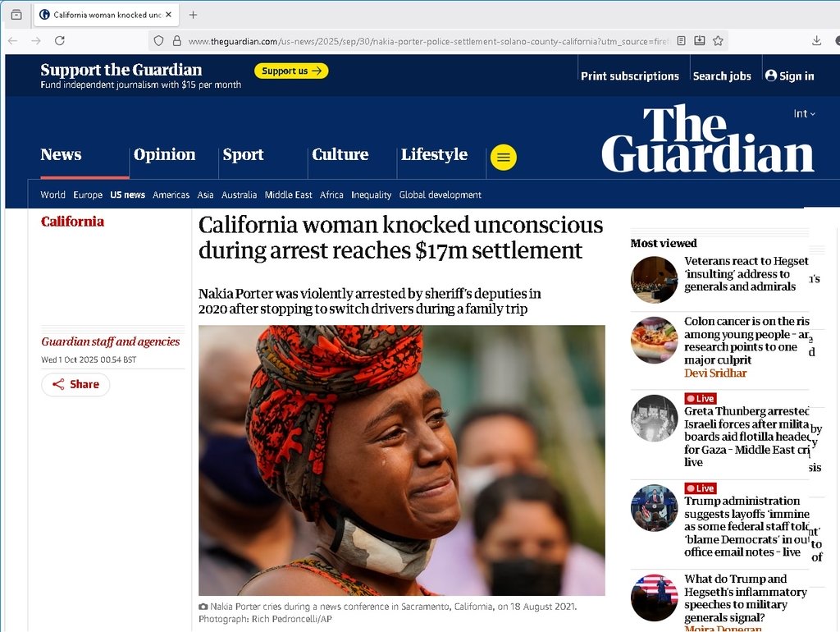Viewport: 840px width, 632px height.
Task: Click the address bar URL field
Action: (x=428, y=41)
